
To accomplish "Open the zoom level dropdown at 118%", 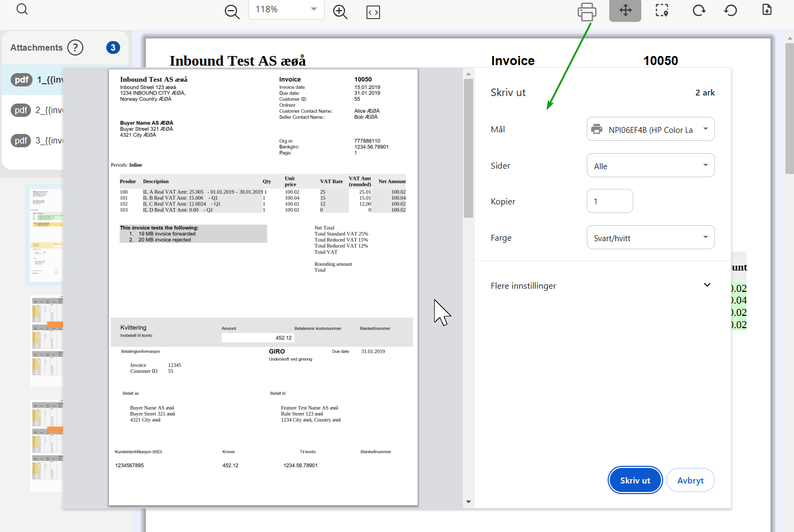I will (x=286, y=10).
